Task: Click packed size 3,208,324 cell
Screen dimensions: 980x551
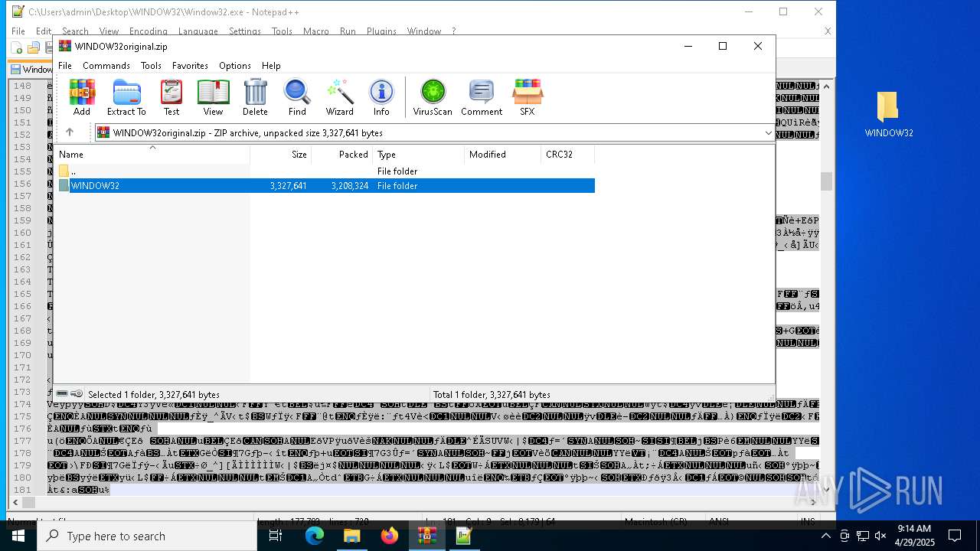Action: coord(350,185)
